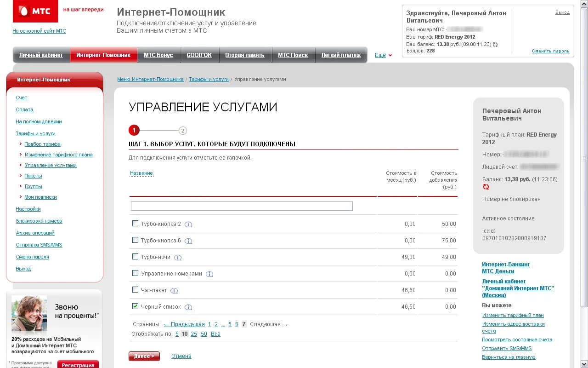Open Интернет-Банкинг МТС Деньги link
The height and width of the screenshot is (368, 588).
pos(506,268)
